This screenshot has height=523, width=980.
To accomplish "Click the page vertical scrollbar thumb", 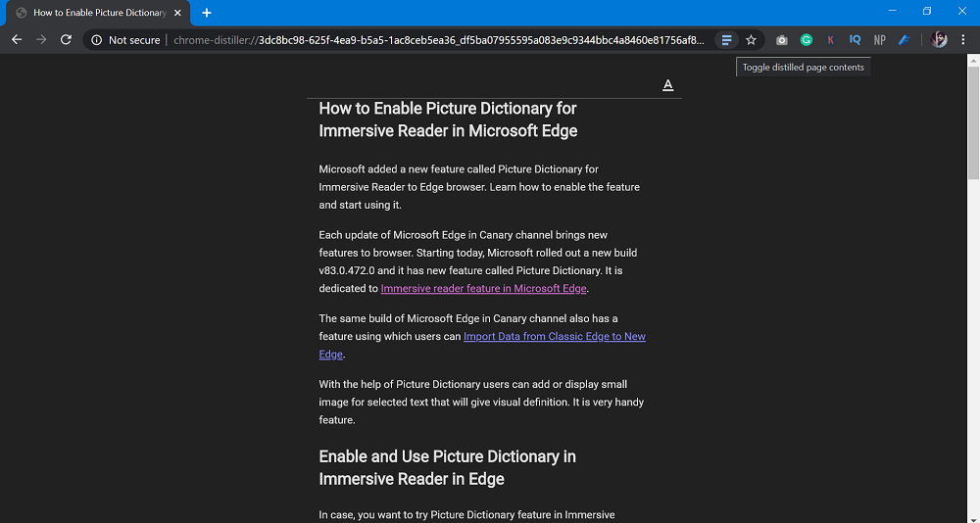I will coord(974,122).
